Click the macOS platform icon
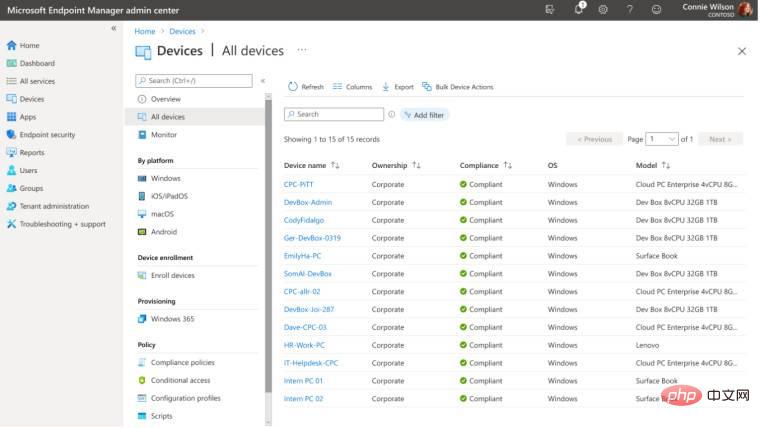760x428 pixels. pyautogui.click(x=142, y=214)
